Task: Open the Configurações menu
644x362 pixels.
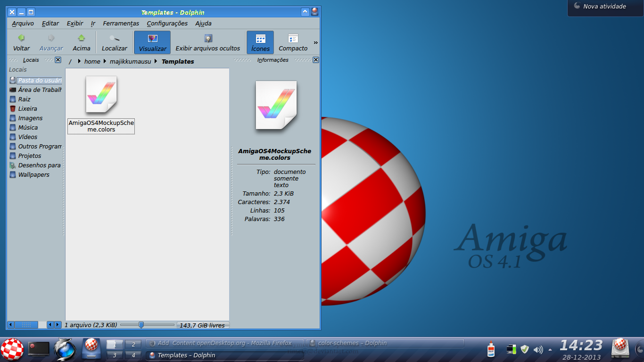Action: pyautogui.click(x=167, y=23)
